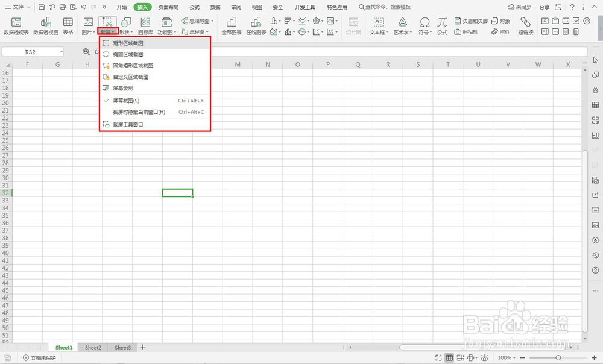Add a new sheet with the plus button

(143, 347)
